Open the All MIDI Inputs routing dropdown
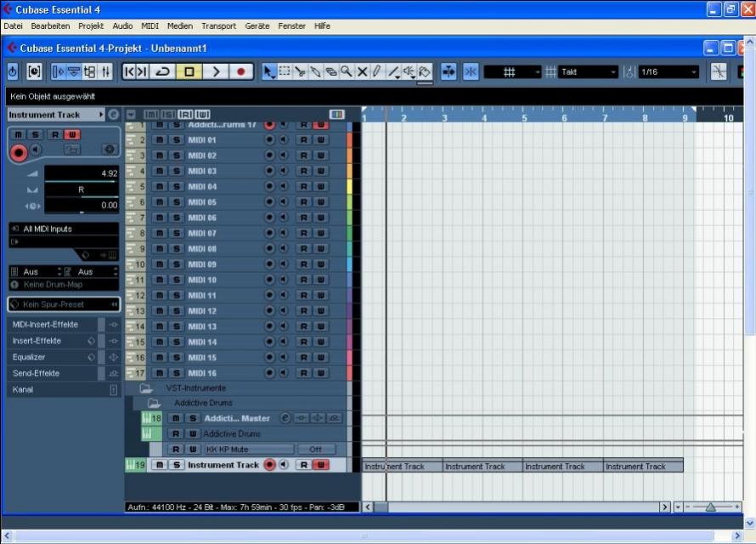Viewport: 756px width, 544px height. 64,229
